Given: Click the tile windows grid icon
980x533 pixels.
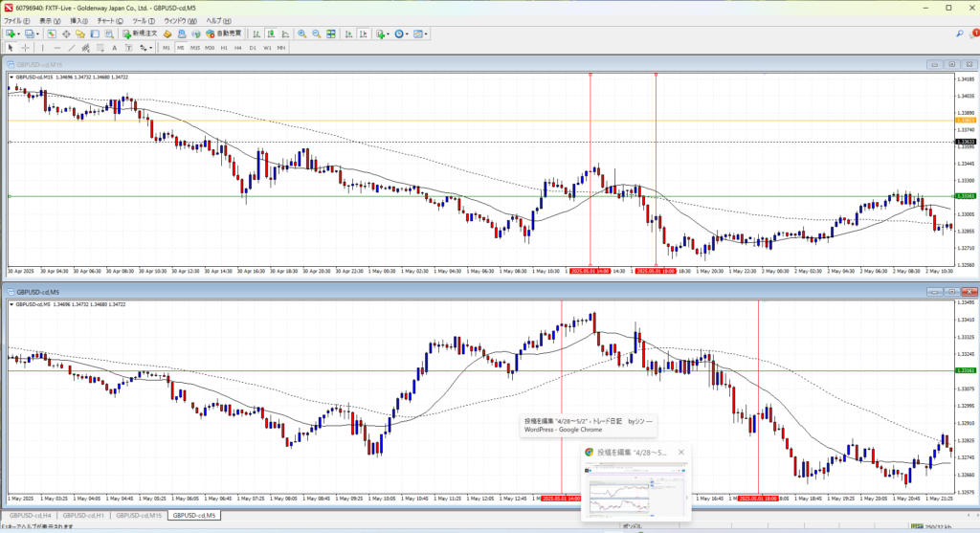Looking at the screenshot, I should pos(331,33).
